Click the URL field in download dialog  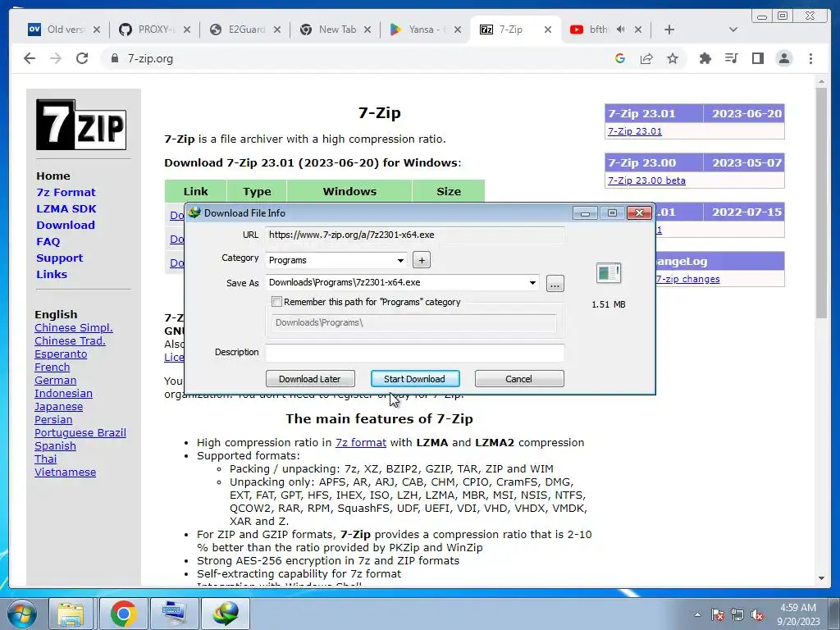414,235
